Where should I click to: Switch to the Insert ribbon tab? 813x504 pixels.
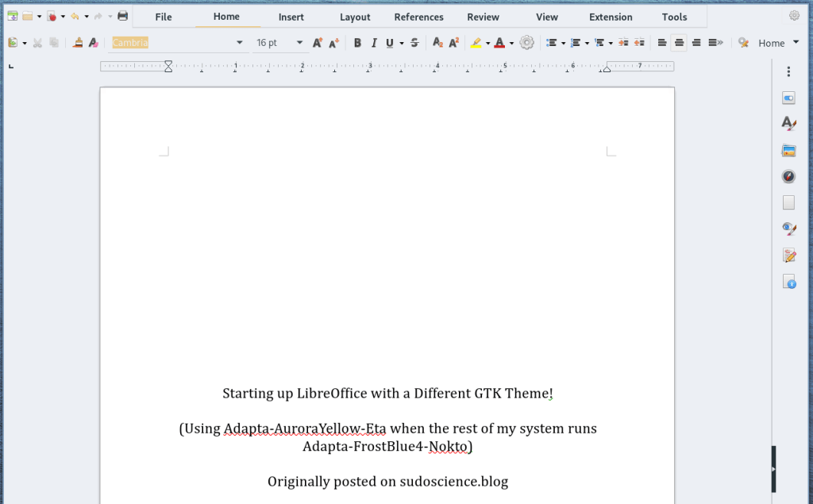coord(291,16)
